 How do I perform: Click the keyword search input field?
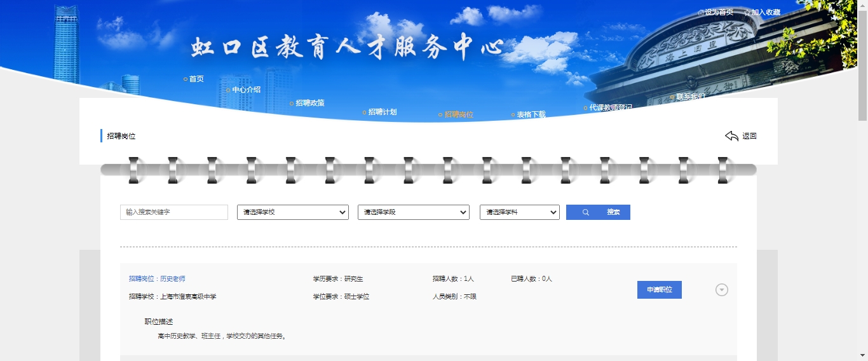[173, 212]
